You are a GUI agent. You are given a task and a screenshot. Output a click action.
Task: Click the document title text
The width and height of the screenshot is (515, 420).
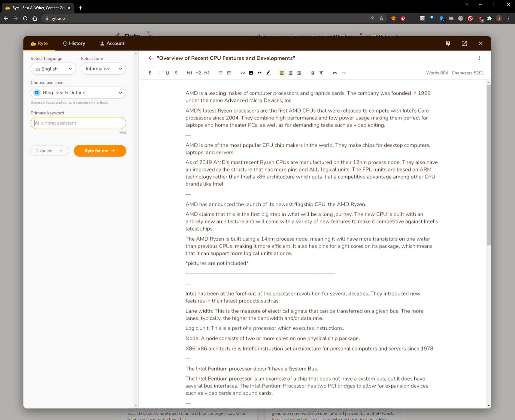pyautogui.click(x=226, y=58)
